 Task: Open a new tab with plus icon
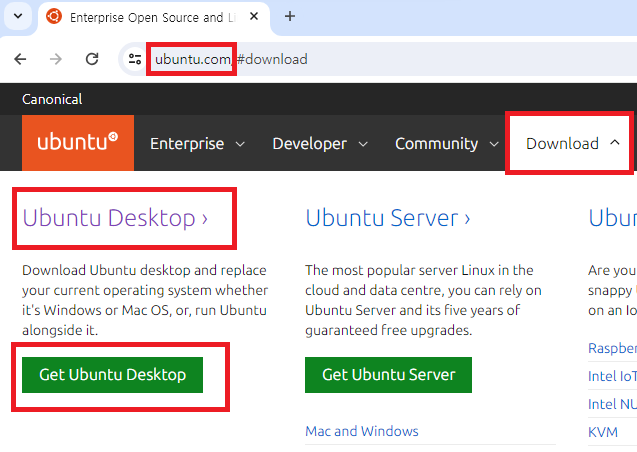pos(290,16)
